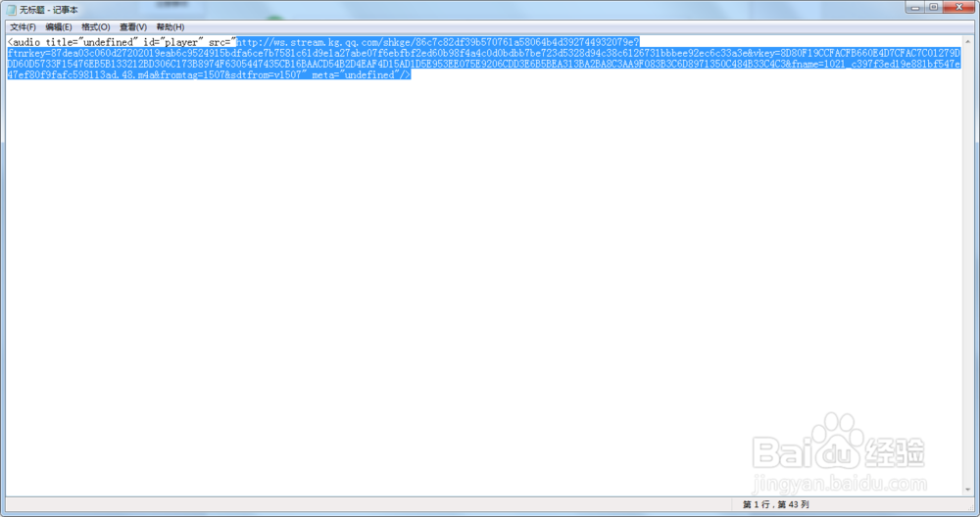Open the 编辑(E) menu

pos(58,26)
